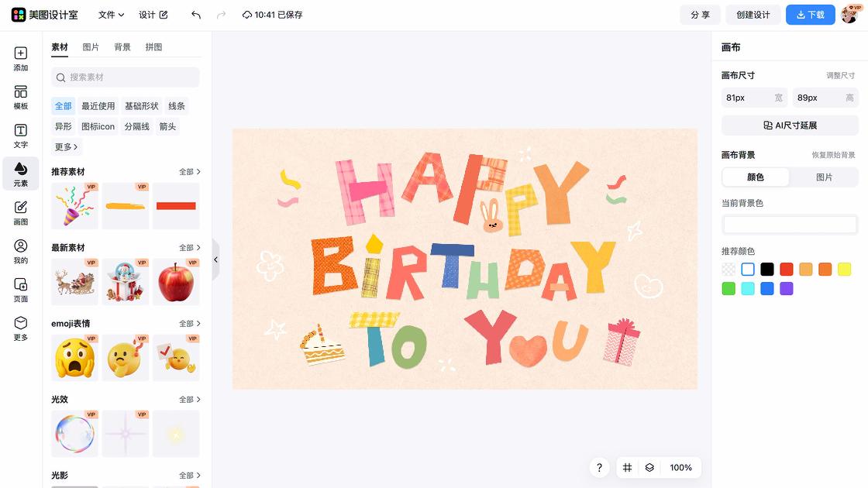The width and height of the screenshot is (868, 488).
Task: Open the layers icon at bottom
Action: pyautogui.click(x=649, y=468)
